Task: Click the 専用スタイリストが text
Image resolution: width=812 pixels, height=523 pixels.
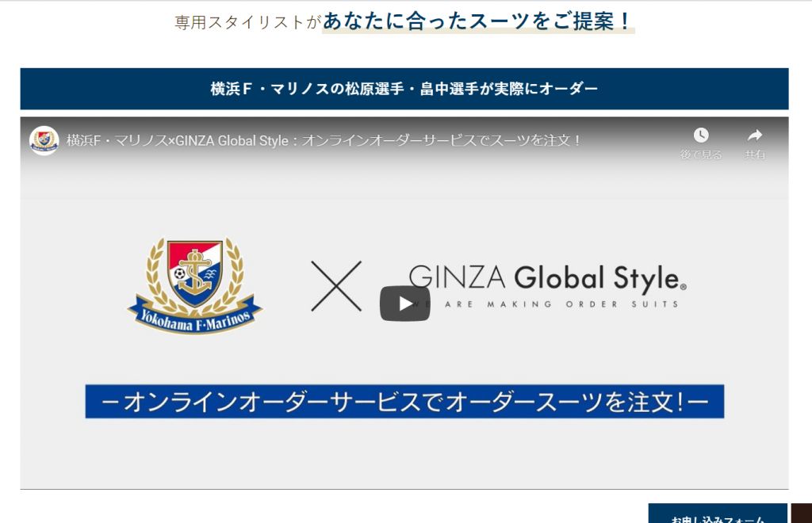Action: [247, 22]
